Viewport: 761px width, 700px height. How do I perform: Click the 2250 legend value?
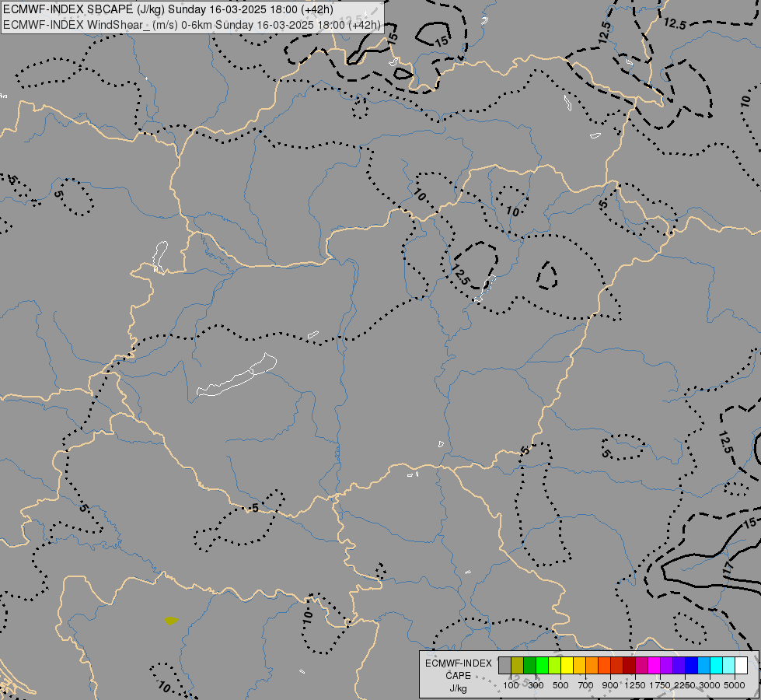click(x=685, y=685)
